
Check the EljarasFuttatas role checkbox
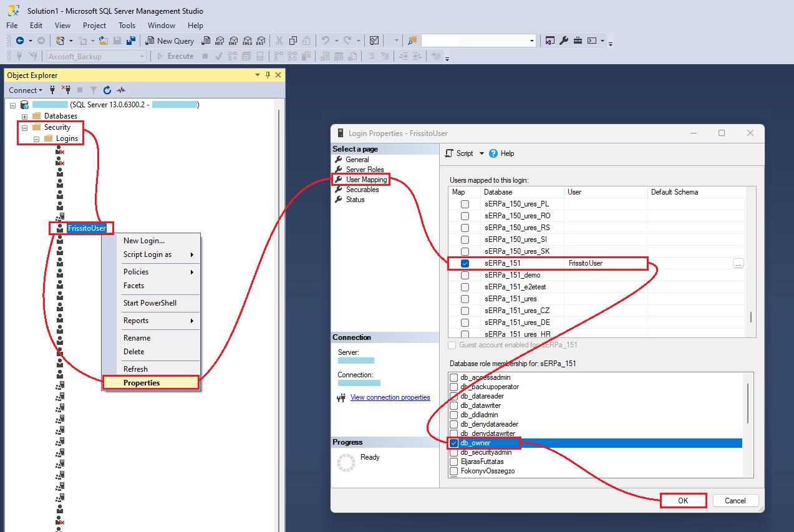pos(454,462)
